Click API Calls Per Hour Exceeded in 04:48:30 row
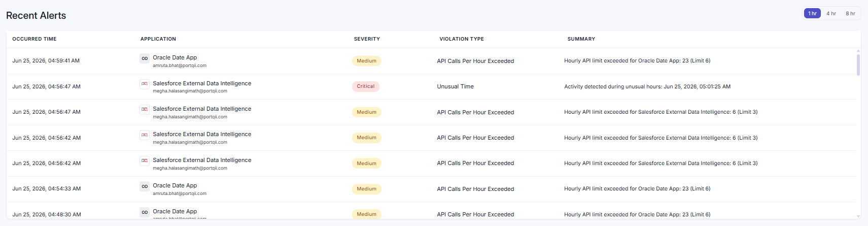This screenshot has width=868, height=226. pos(475,215)
